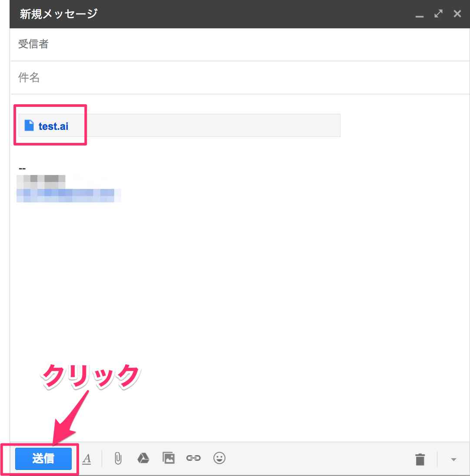Click the blue 送信 send button

pos(43,458)
